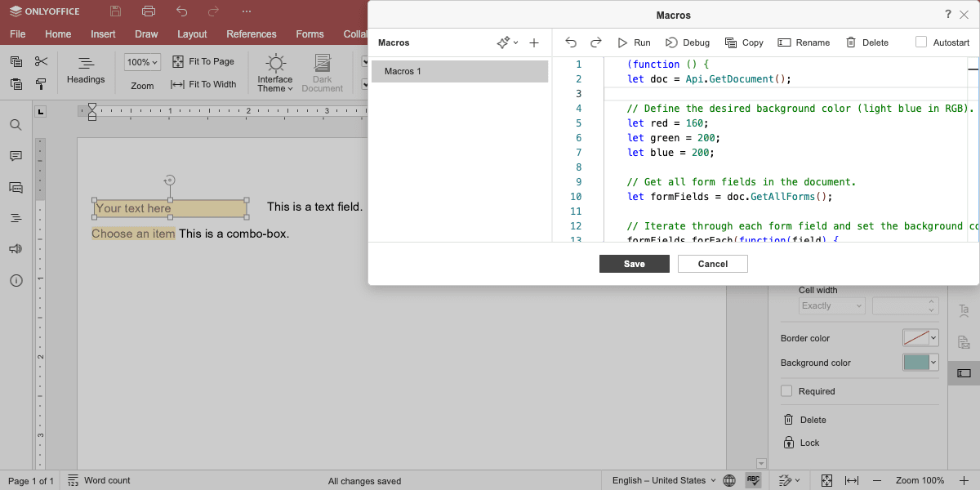Click the Background color swatch

(x=916, y=363)
